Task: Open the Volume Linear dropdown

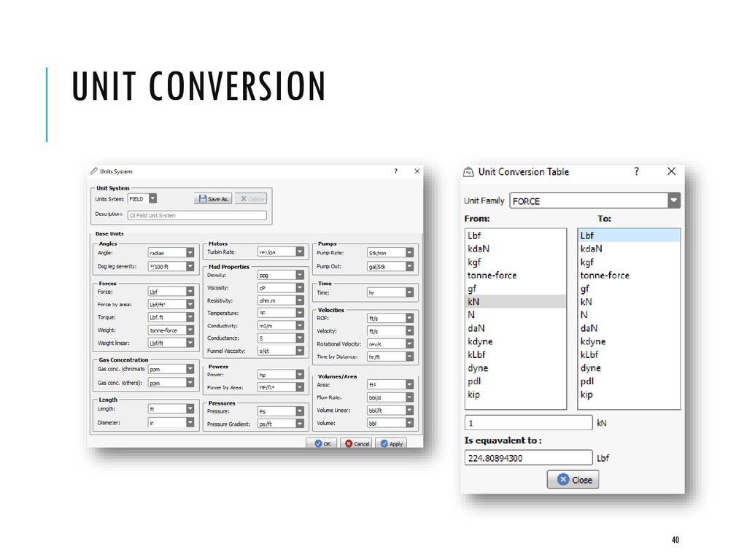Action: [409, 410]
